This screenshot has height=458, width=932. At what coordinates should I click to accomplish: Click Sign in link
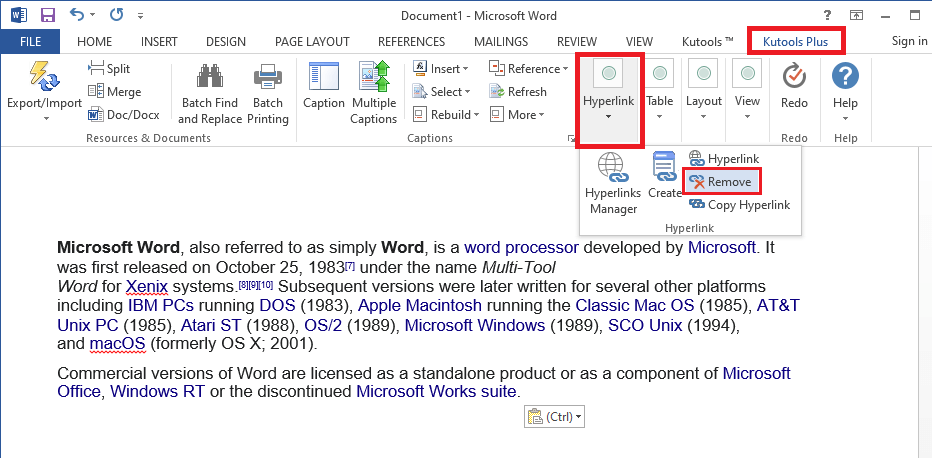tap(909, 40)
